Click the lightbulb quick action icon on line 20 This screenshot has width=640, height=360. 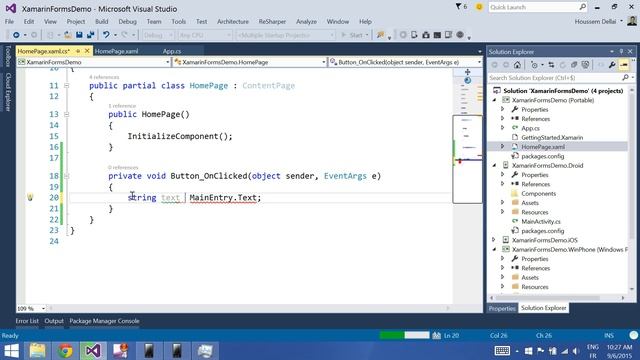30,197
